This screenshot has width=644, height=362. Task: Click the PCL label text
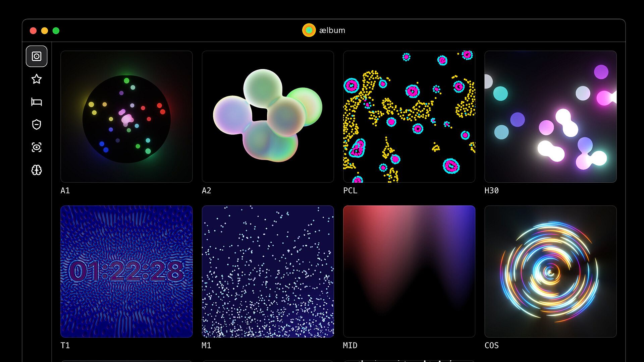coord(350,191)
